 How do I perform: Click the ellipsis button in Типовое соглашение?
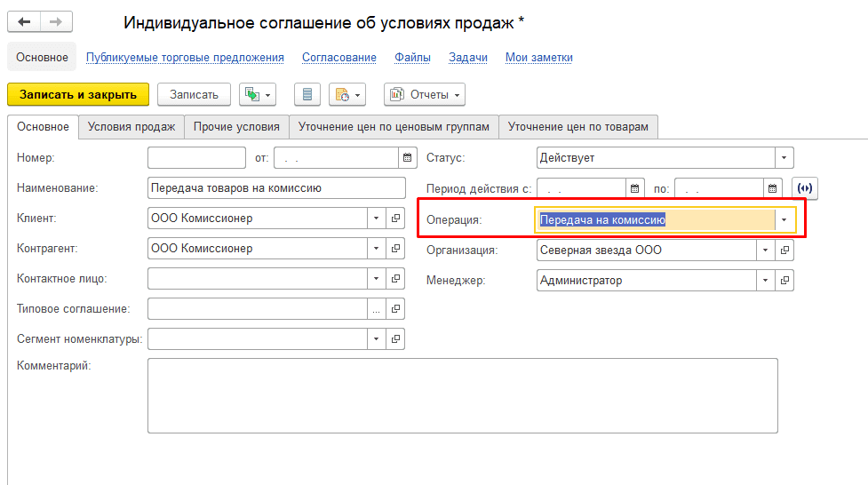377,309
